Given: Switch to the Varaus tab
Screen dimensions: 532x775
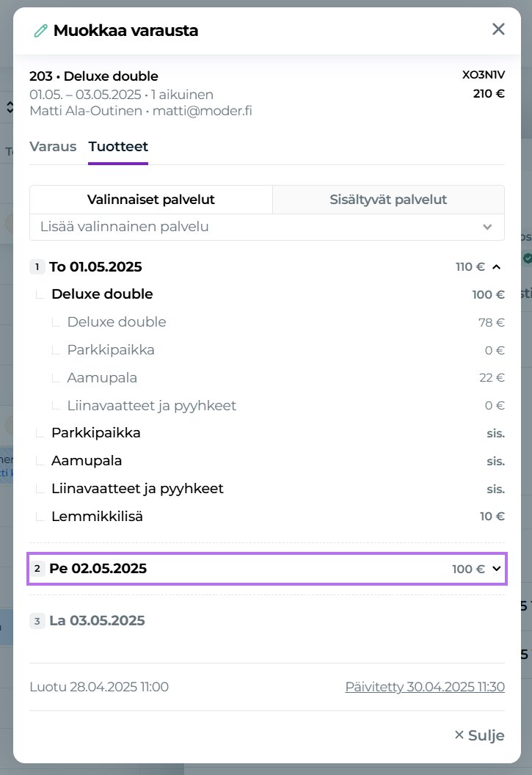Looking at the screenshot, I should click(x=53, y=146).
